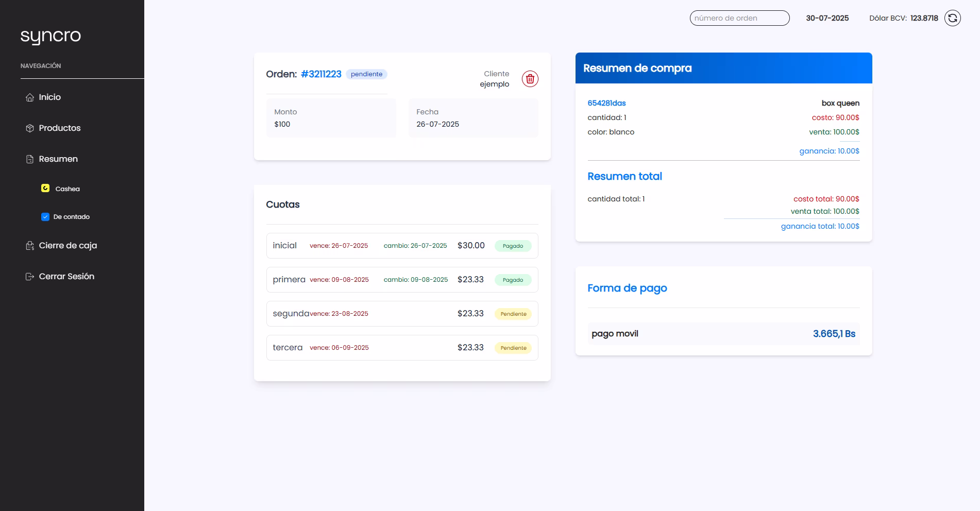Go to Cashea summary
The width and height of the screenshot is (980, 511).
pyautogui.click(x=67, y=189)
